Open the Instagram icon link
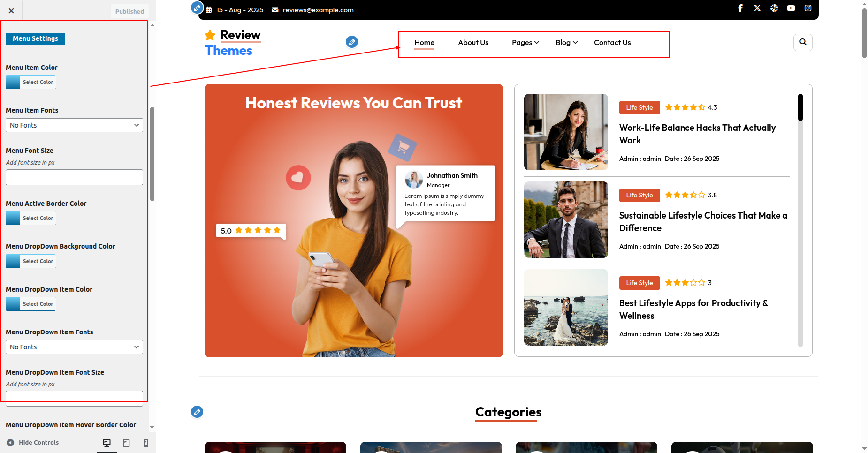The width and height of the screenshot is (868, 453). [808, 8]
